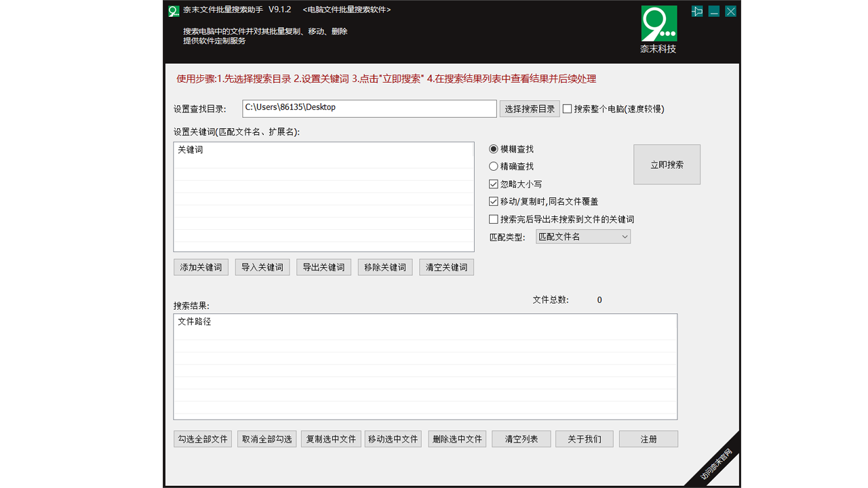The height and width of the screenshot is (488, 868).
Task: Minimize the window with the minimize icon
Action: [714, 11]
